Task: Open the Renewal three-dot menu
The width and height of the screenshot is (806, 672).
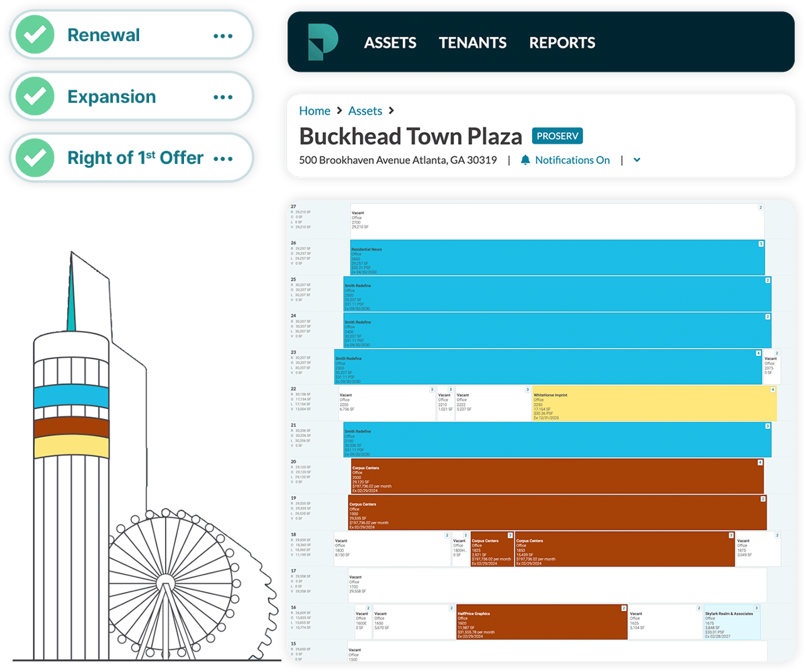Action: (x=223, y=36)
